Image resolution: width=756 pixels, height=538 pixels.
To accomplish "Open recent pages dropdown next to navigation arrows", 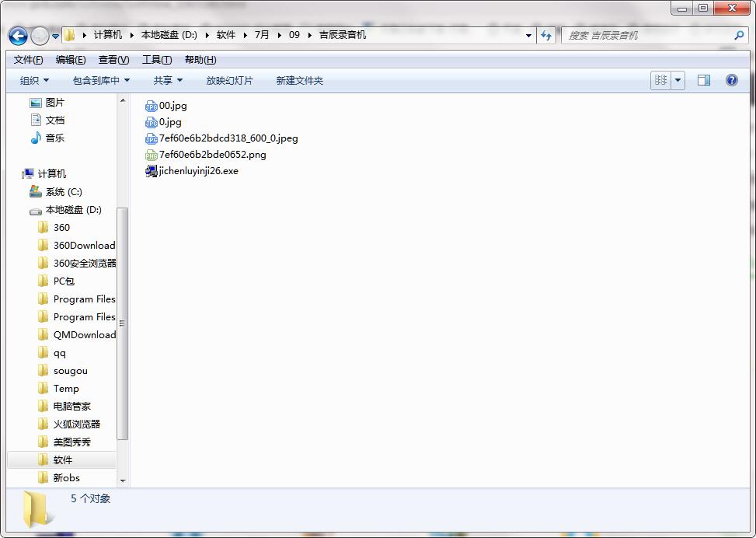I will (x=55, y=37).
